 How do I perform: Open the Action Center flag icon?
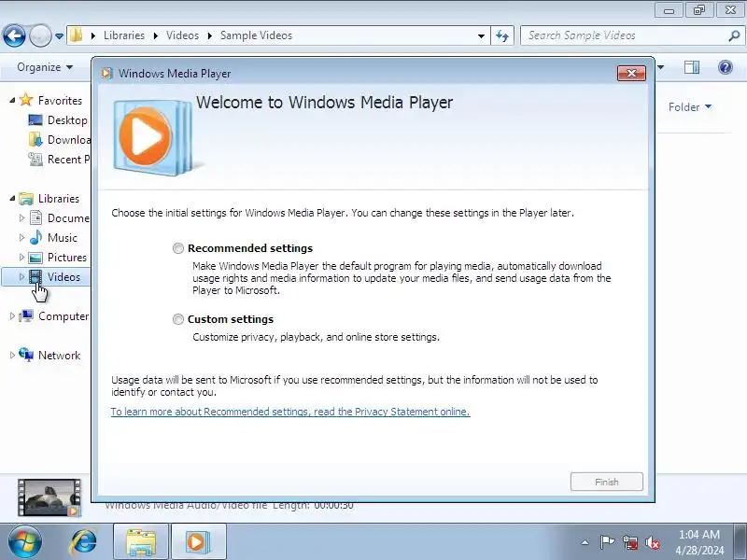pyautogui.click(x=607, y=542)
